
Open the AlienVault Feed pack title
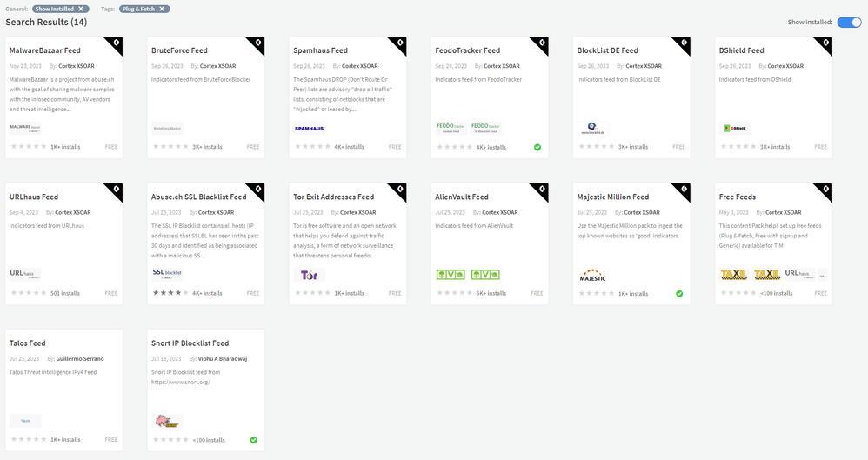pyautogui.click(x=462, y=197)
